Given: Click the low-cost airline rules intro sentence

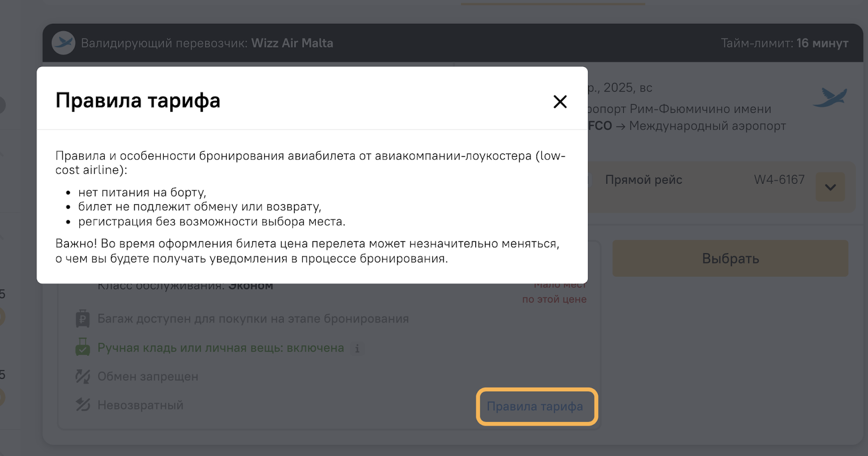Looking at the screenshot, I should (310, 163).
